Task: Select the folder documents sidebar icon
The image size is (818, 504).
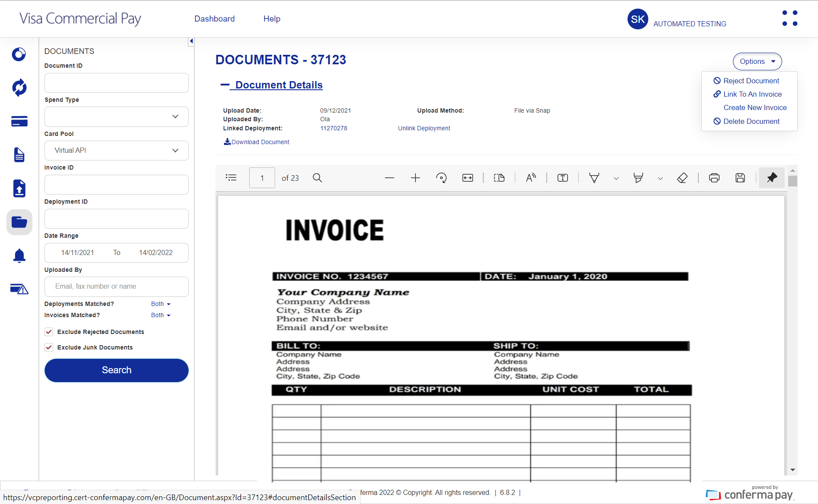Action: pos(19,222)
